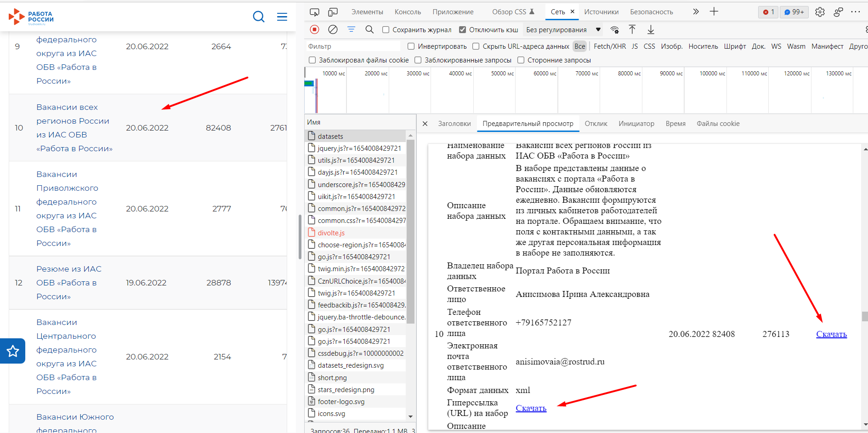
Task: Select divolte.js in the requests list
Action: pos(331,233)
